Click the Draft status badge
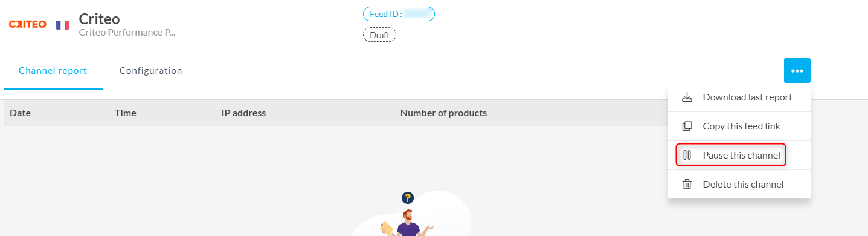 pyautogui.click(x=379, y=35)
